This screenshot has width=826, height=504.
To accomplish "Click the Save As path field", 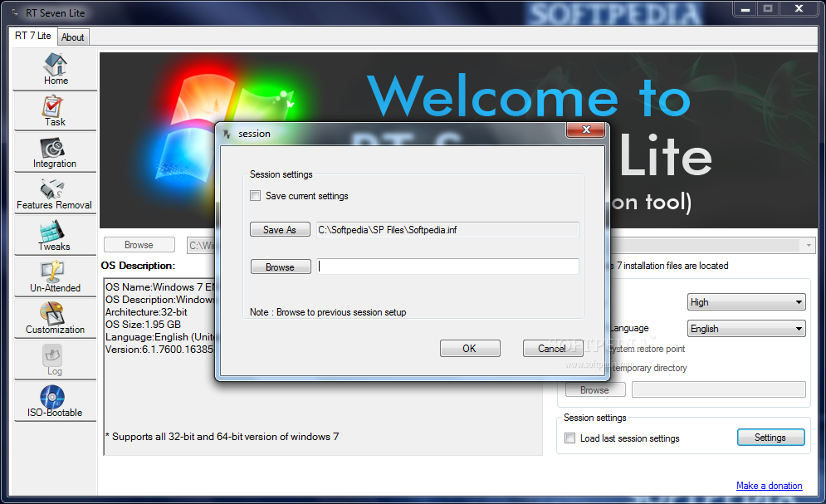I will coord(447,230).
